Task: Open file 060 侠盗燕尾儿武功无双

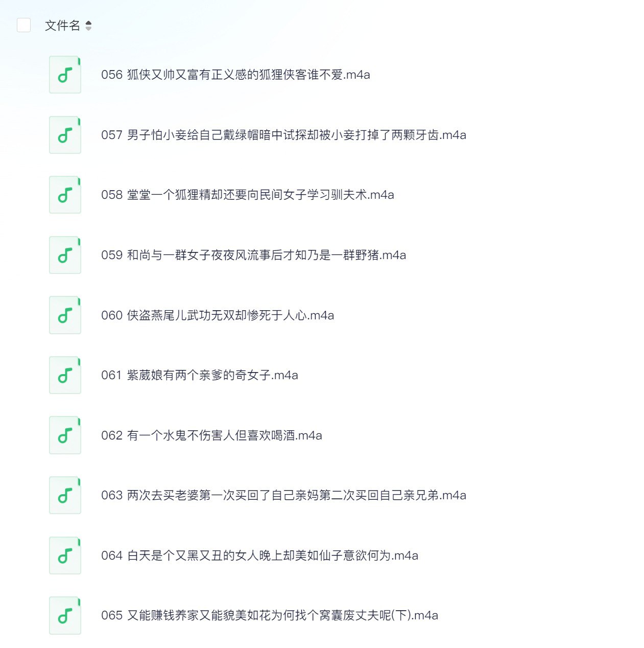Action: [x=217, y=315]
